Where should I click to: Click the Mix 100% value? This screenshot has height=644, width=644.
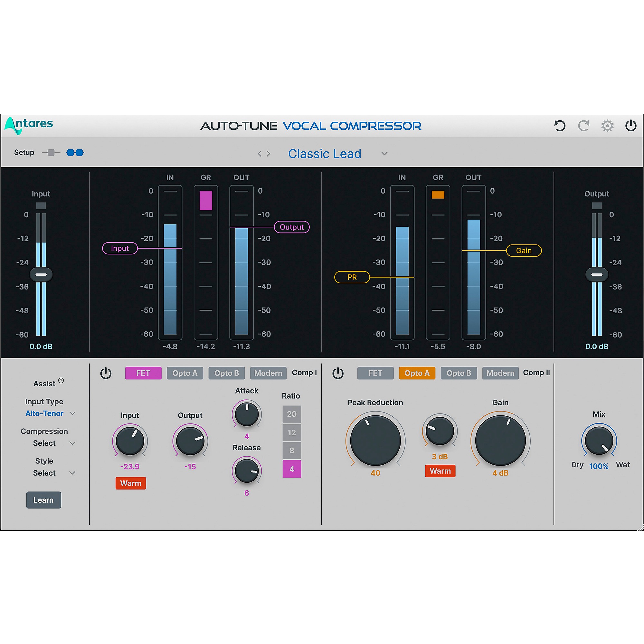(599, 466)
